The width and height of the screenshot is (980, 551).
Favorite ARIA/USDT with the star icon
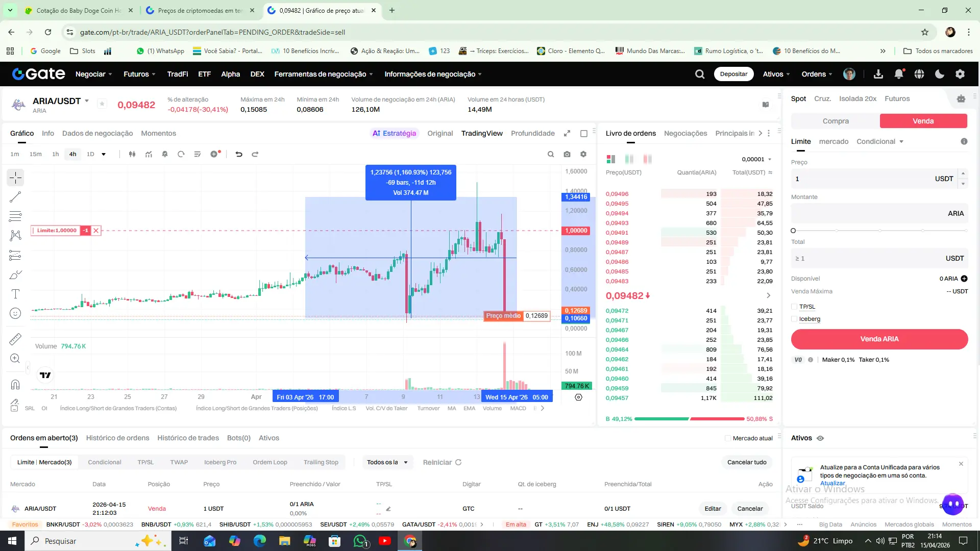102,104
